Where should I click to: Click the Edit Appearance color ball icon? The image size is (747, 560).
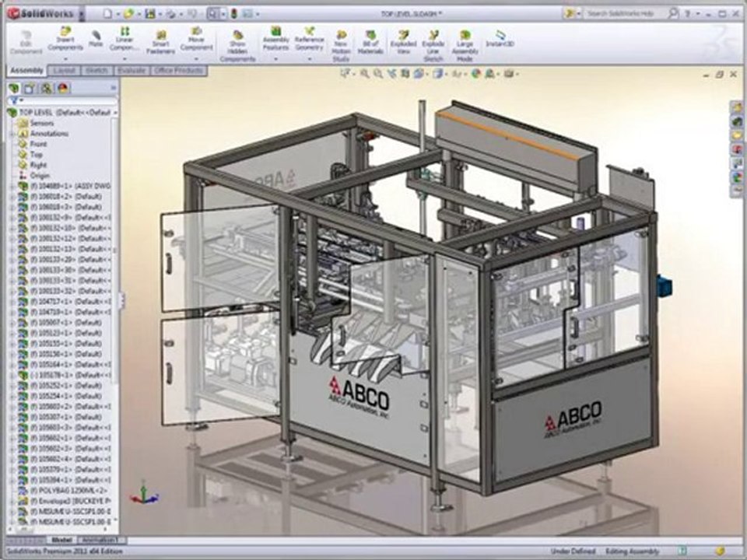point(475,74)
